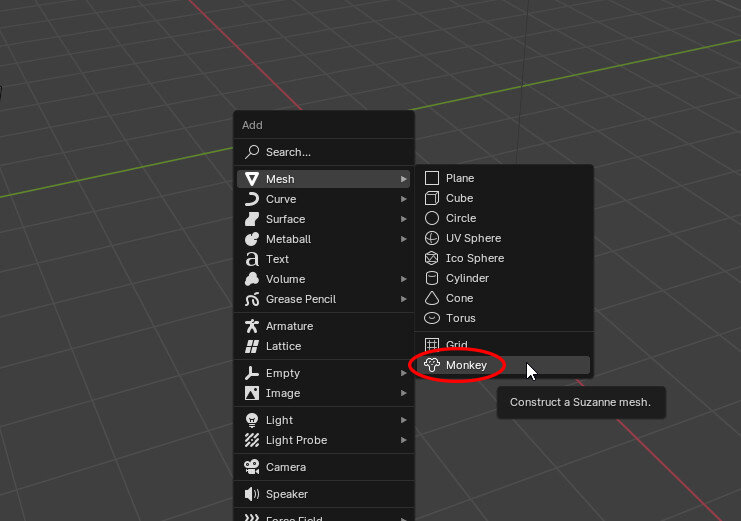Add a Plane mesh
Image resolution: width=741 pixels, height=521 pixels.
pyautogui.click(x=504, y=178)
